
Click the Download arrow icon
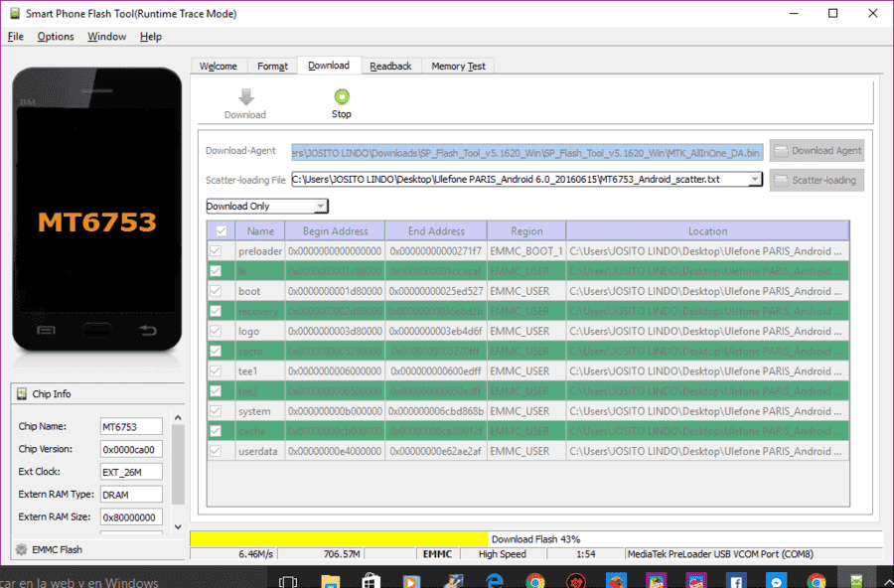[x=245, y=97]
